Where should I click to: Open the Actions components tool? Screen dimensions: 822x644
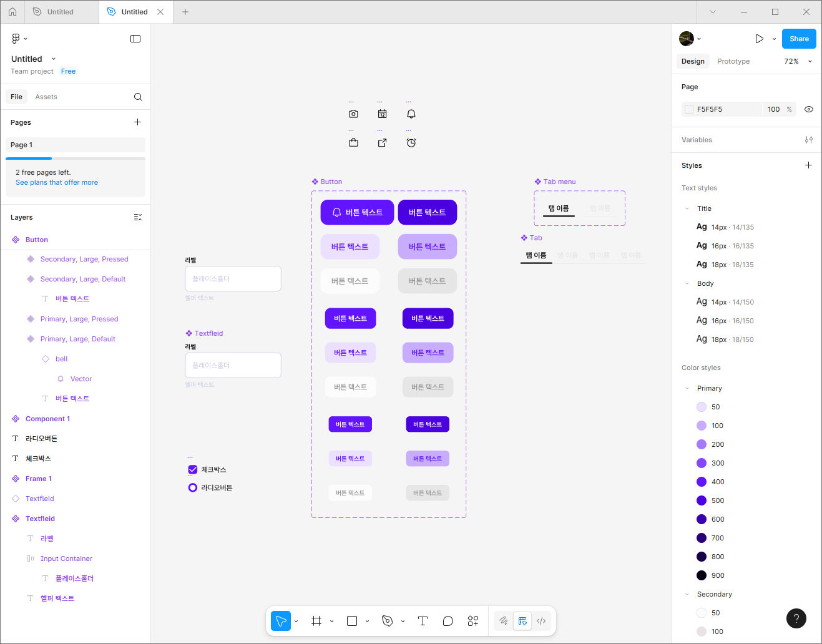click(473, 621)
